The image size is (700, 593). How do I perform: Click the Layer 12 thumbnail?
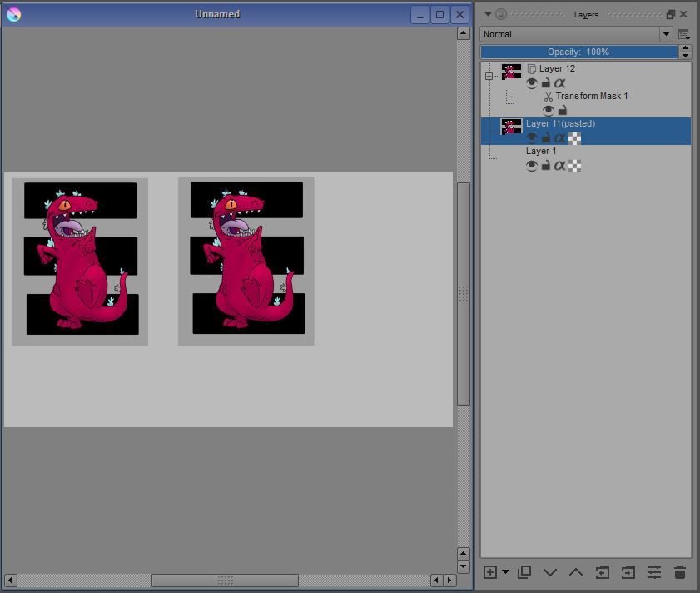[511, 72]
